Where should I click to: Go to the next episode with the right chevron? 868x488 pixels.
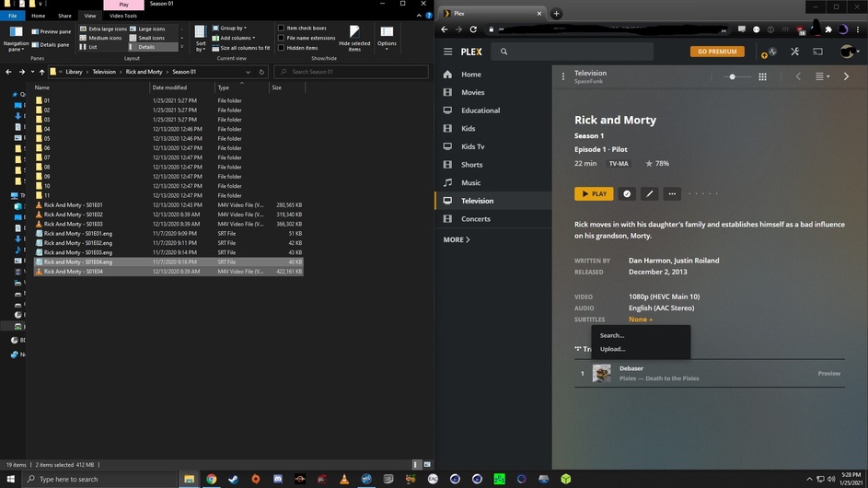[x=847, y=76]
